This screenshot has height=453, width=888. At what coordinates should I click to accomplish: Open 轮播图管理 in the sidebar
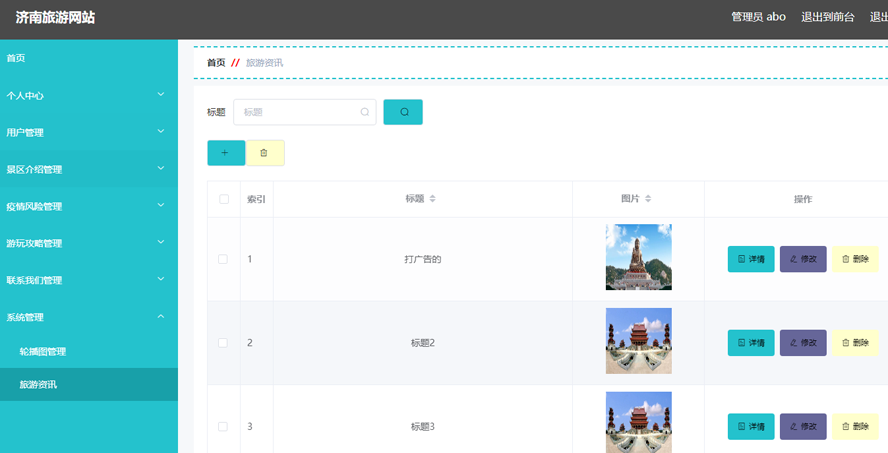point(43,352)
